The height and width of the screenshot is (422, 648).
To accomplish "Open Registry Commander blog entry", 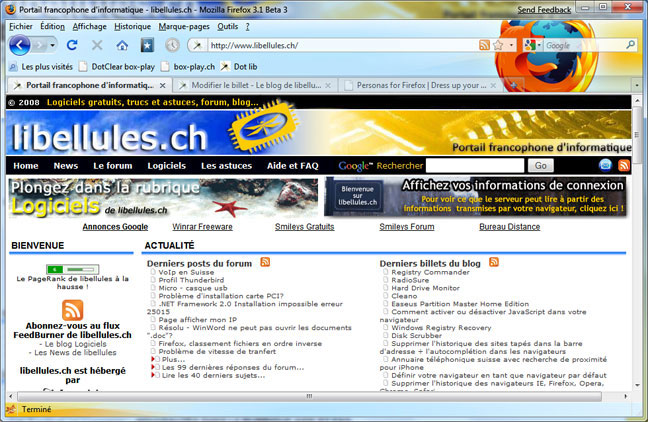I will tap(430, 272).
